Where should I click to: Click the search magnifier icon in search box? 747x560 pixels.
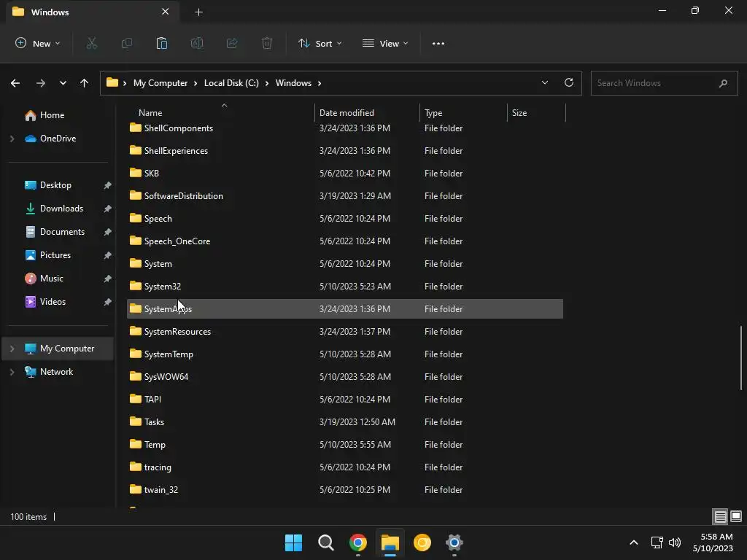[x=723, y=83]
